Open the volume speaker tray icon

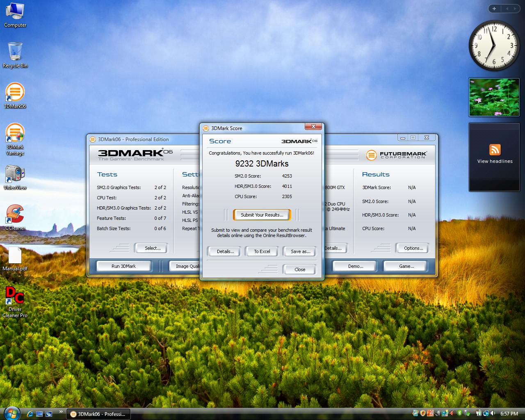click(492, 413)
